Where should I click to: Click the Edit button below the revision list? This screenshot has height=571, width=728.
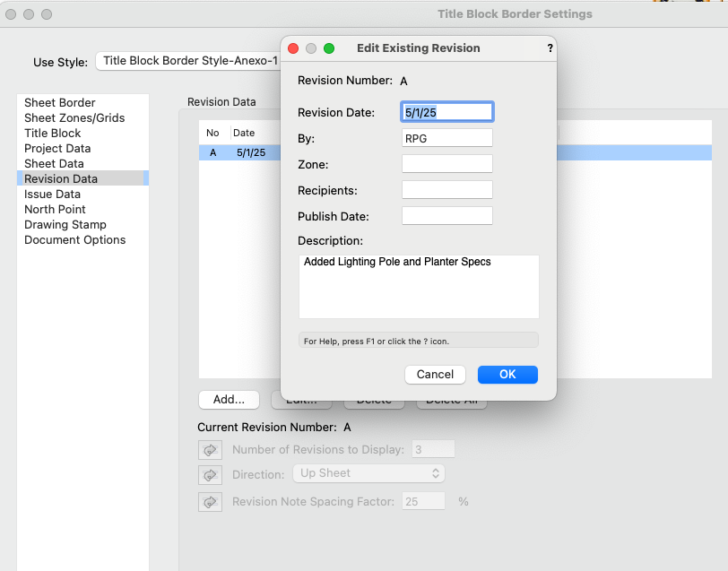coord(300,399)
